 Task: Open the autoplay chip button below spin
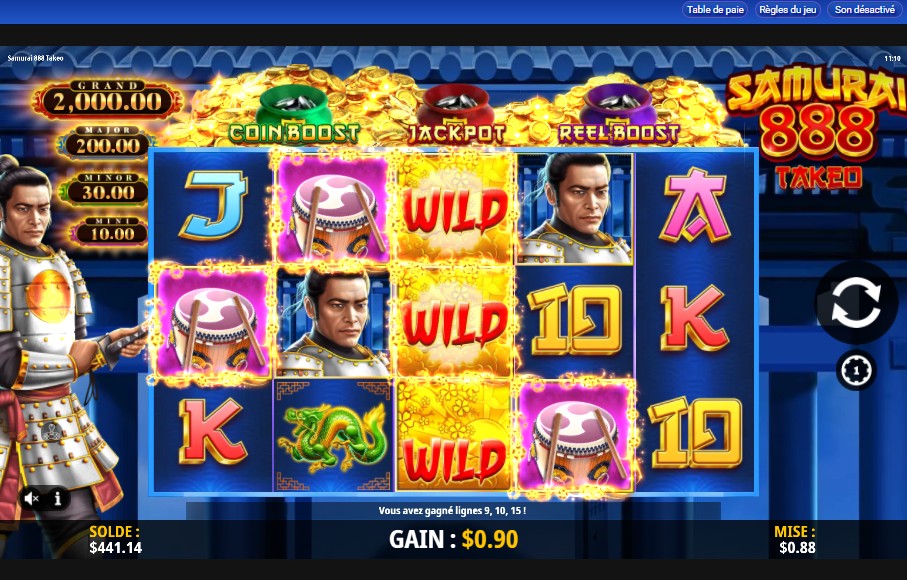pos(856,370)
